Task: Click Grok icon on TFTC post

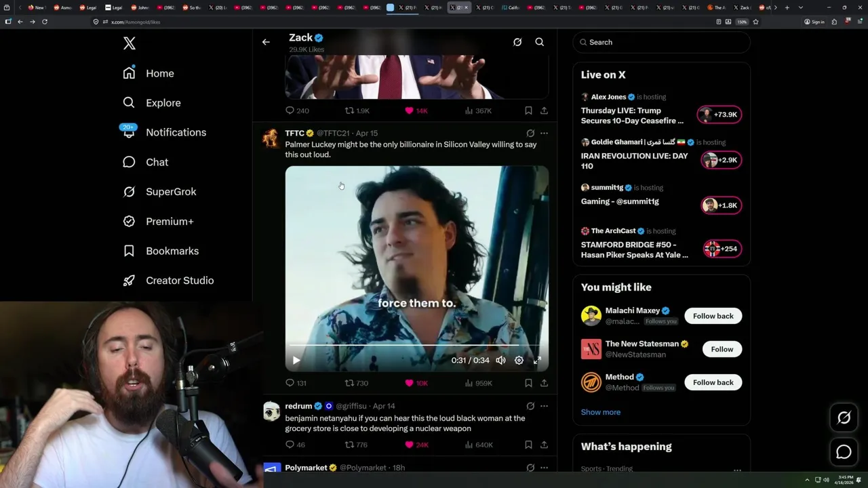Action: tap(530, 134)
